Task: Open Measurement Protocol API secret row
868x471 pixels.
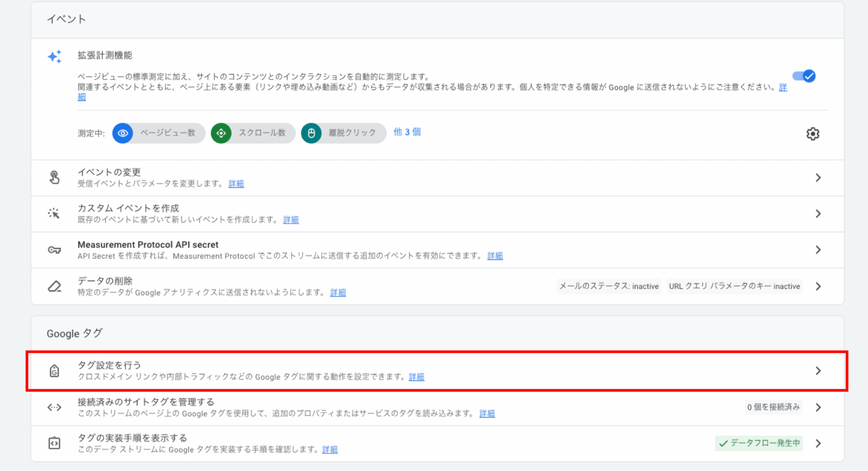Action: (437, 250)
